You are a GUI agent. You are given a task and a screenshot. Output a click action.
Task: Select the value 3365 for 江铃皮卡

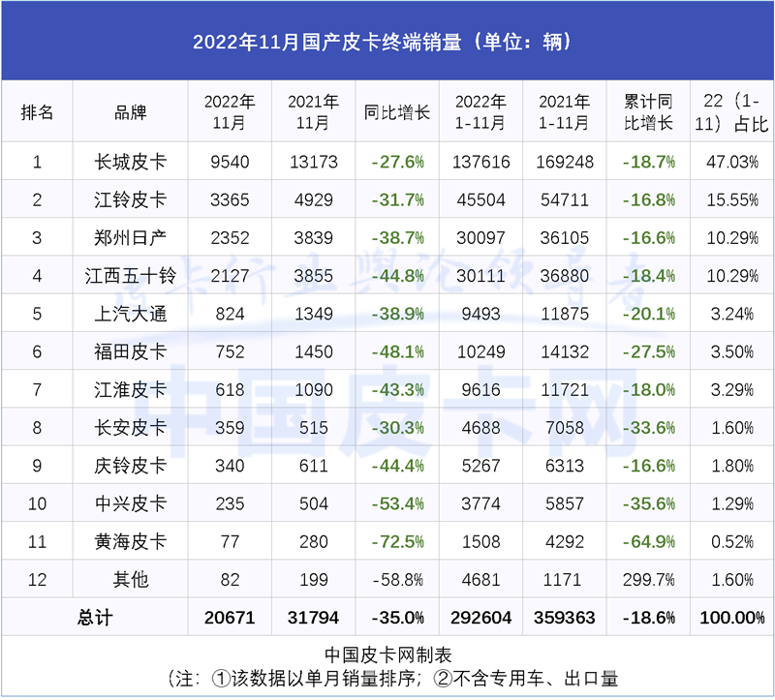pos(230,200)
